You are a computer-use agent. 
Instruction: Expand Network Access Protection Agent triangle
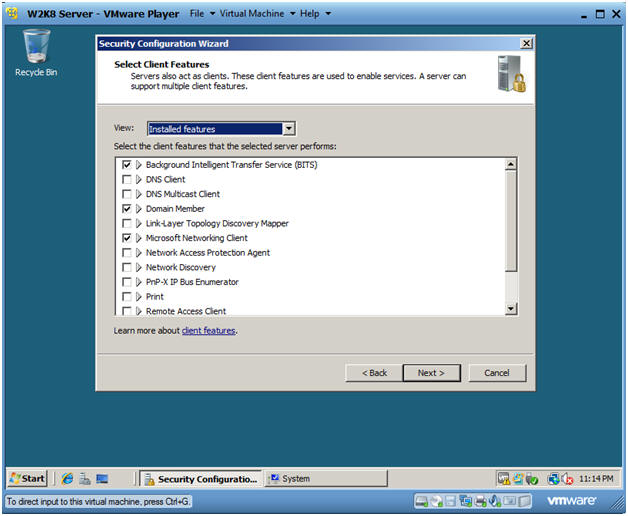tap(139, 253)
